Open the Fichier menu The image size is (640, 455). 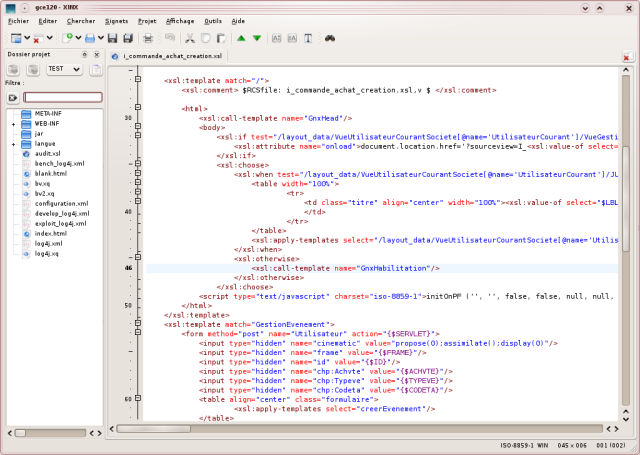18,21
